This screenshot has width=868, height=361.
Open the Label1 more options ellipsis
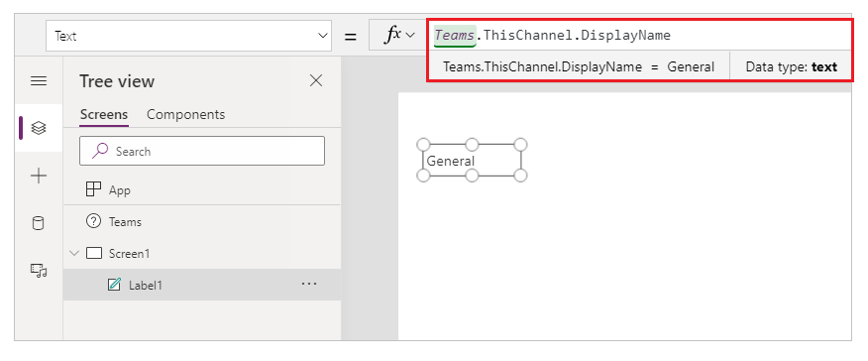coord(309,284)
